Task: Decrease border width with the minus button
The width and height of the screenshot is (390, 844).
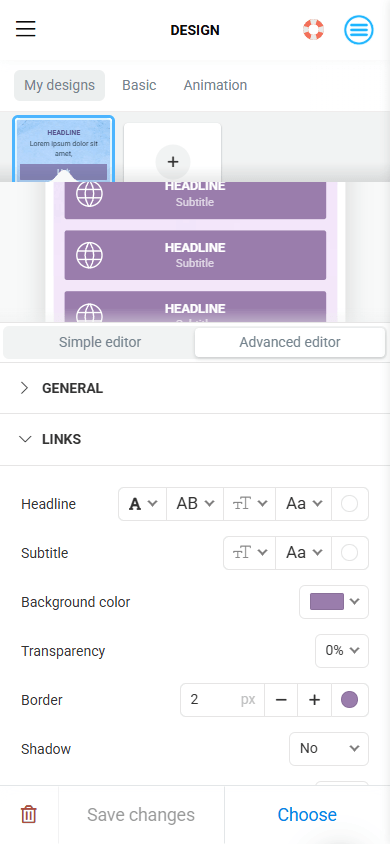Action: coord(281,700)
